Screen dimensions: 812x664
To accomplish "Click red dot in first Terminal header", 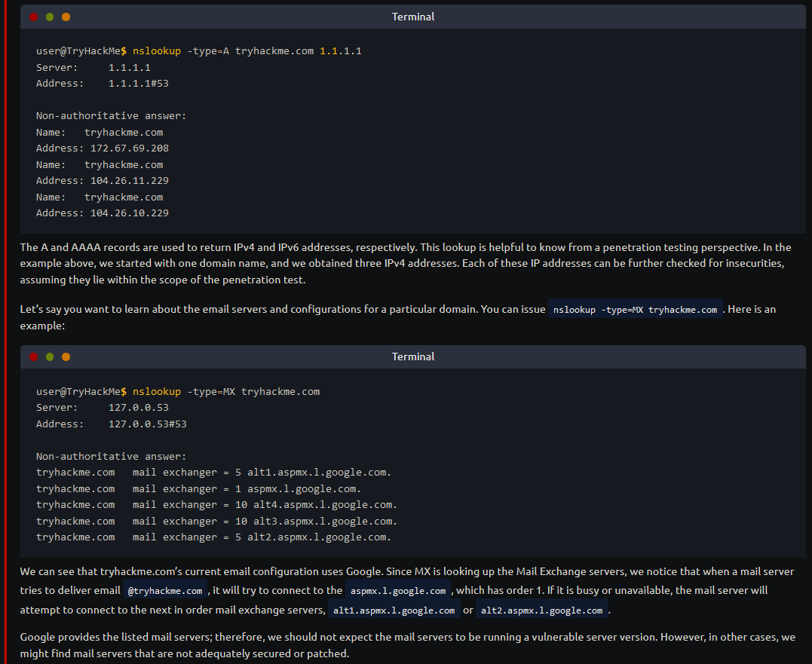I will click(x=34, y=17).
